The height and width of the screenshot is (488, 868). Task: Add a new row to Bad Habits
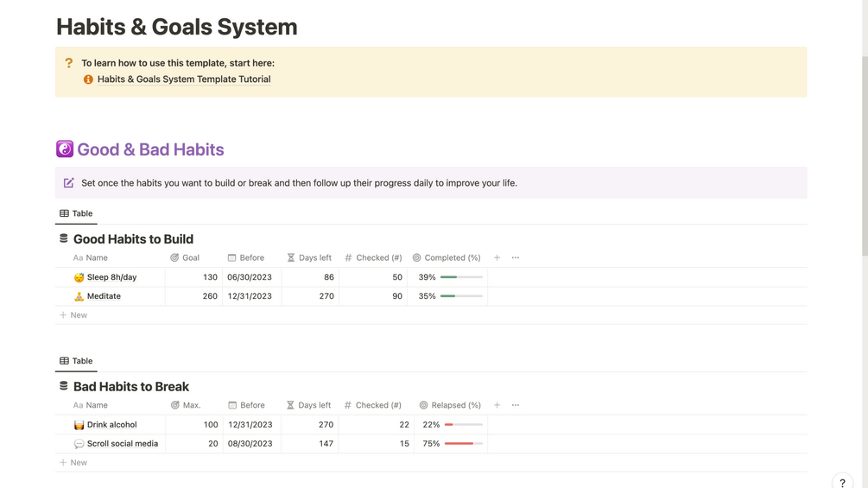73,463
